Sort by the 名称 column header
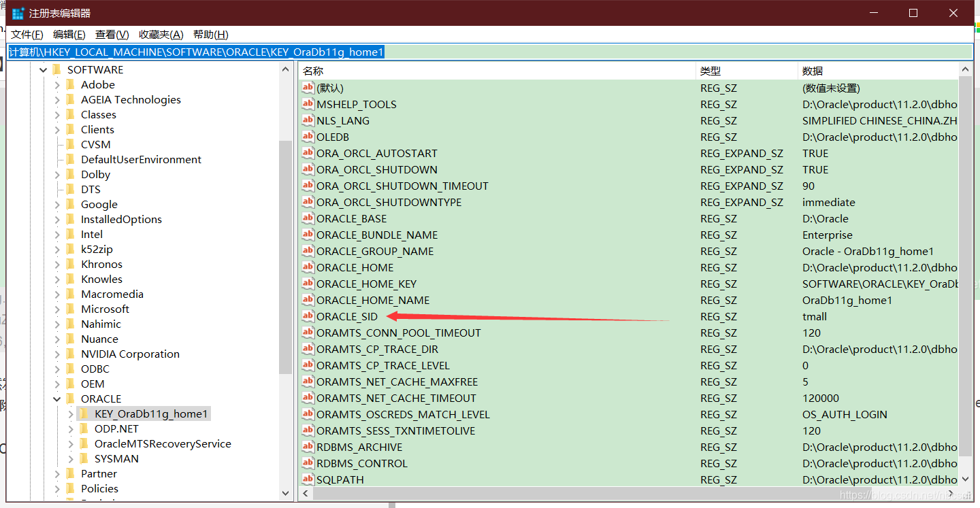The height and width of the screenshot is (508, 980). pos(497,71)
